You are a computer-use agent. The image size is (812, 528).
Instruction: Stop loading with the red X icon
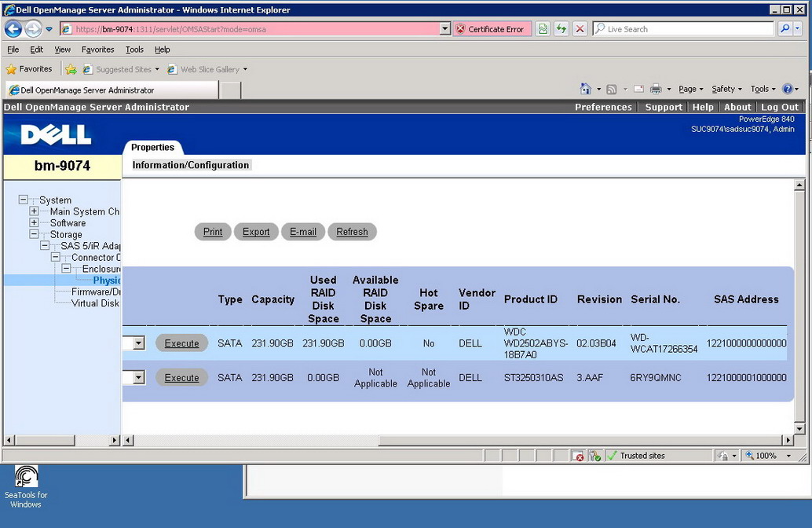[580, 29]
